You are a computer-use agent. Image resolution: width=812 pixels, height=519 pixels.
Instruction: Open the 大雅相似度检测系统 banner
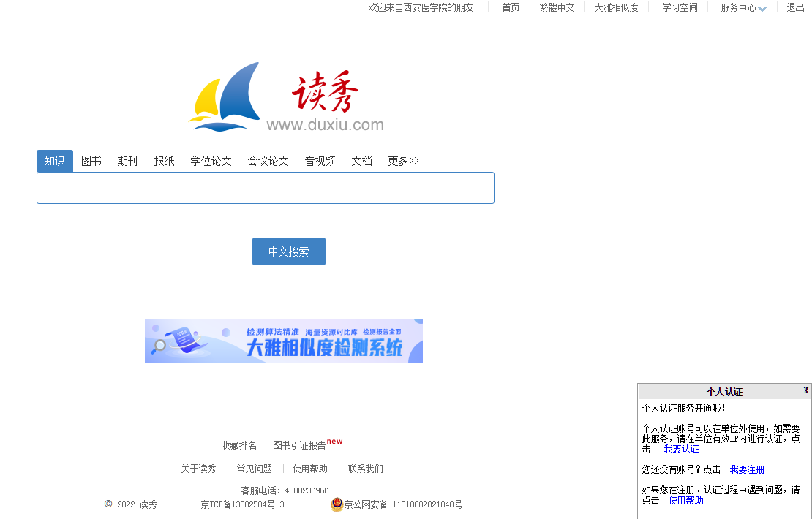[284, 341]
